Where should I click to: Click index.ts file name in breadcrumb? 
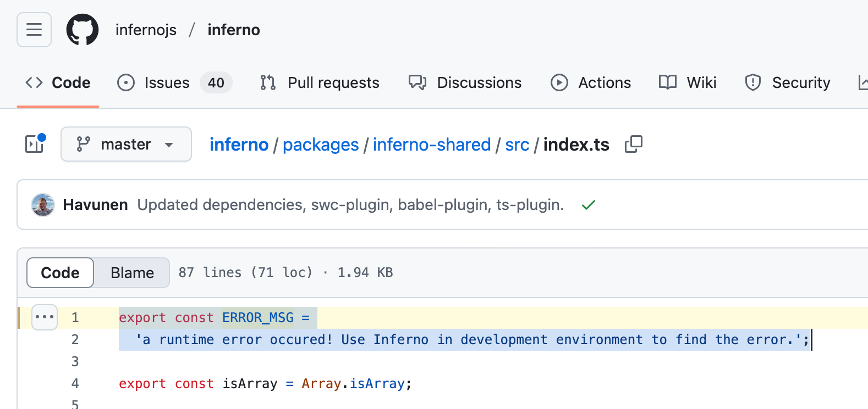coord(576,145)
